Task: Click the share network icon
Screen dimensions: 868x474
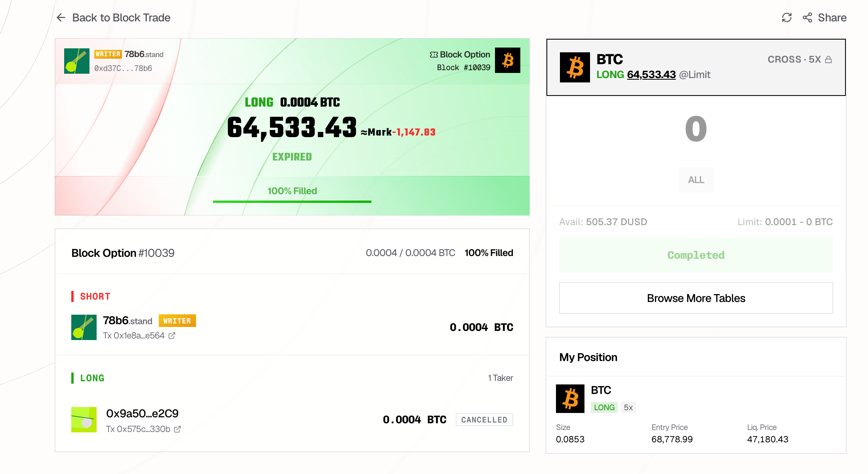Action: [x=807, y=17]
